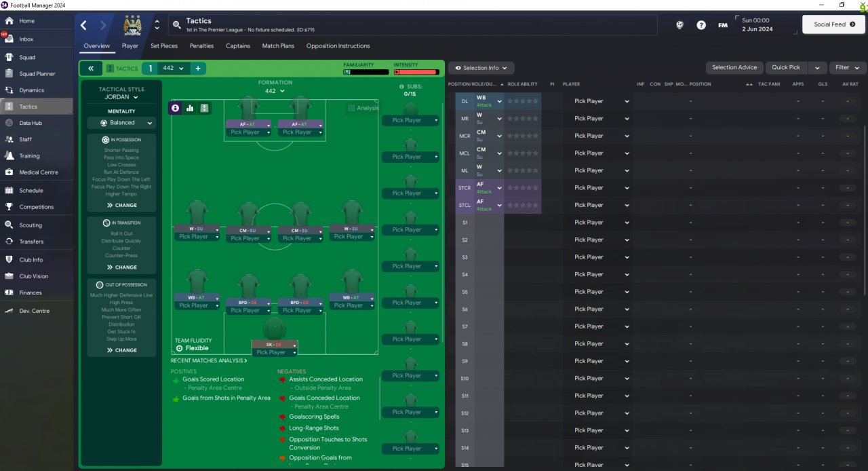Open the FM menu icon
This screenshot has width=868, height=471.
point(723,25)
